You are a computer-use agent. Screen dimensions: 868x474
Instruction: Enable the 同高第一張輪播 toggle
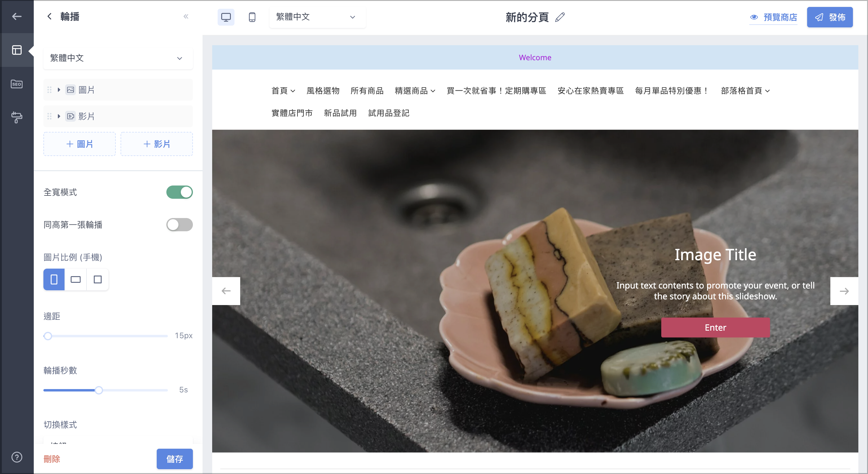click(x=179, y=225)
